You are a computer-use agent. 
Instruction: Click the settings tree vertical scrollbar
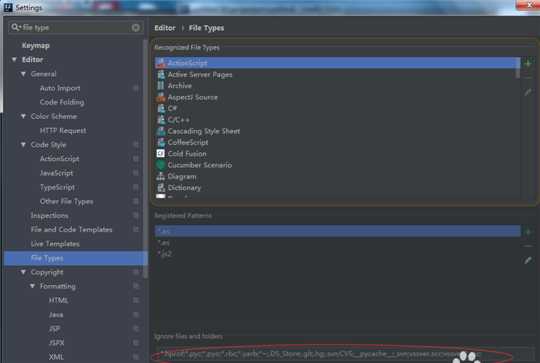pyautogui.click(x=146, y=158)
